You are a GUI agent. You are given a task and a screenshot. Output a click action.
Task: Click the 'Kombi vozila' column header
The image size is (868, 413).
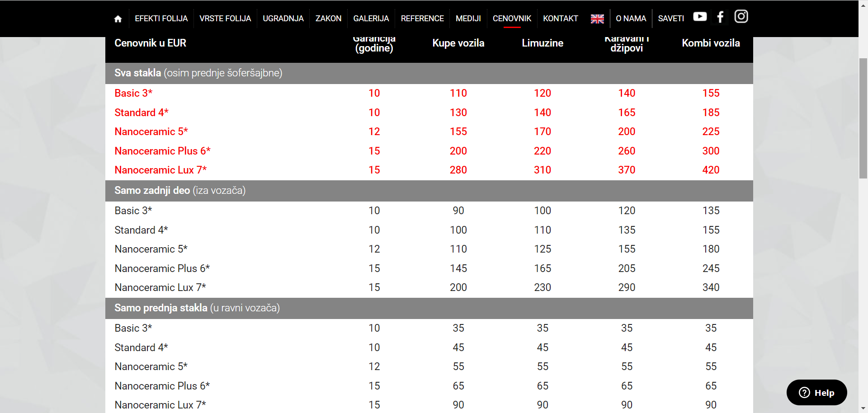[x=711, y=43]
